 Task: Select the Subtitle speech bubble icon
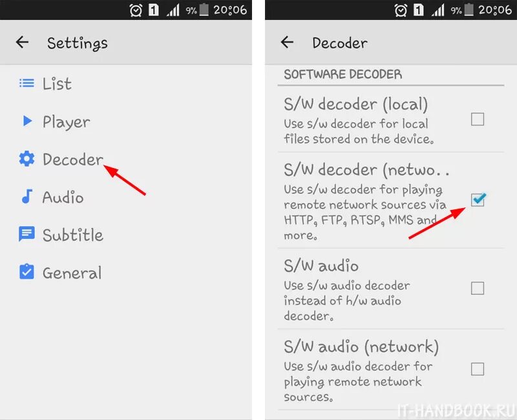tap(26, 234)
